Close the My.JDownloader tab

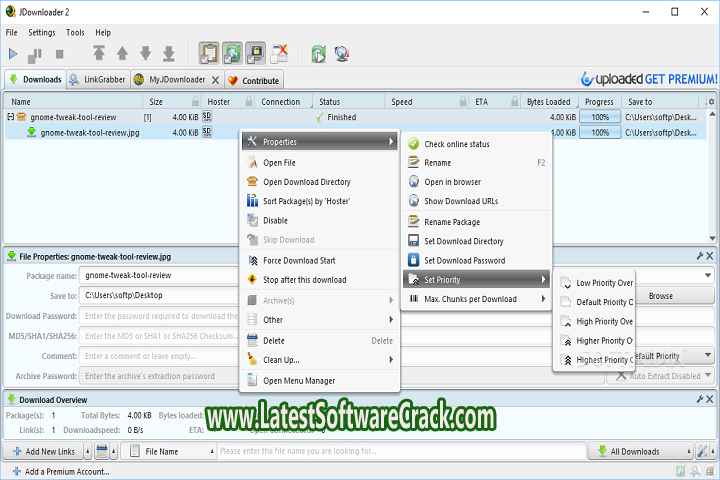[x=215, y=80]
